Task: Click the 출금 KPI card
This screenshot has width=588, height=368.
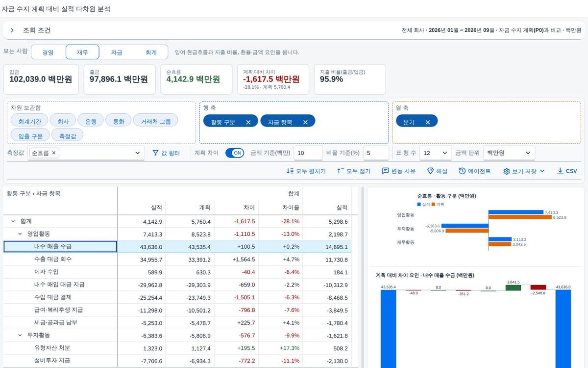Action: tap(120, 79)
